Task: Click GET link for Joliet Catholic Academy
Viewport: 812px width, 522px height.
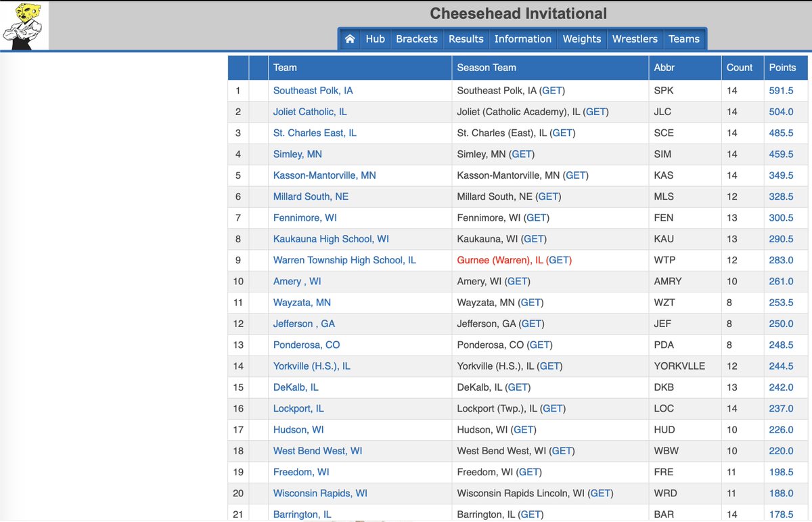Action: point(596,112)
